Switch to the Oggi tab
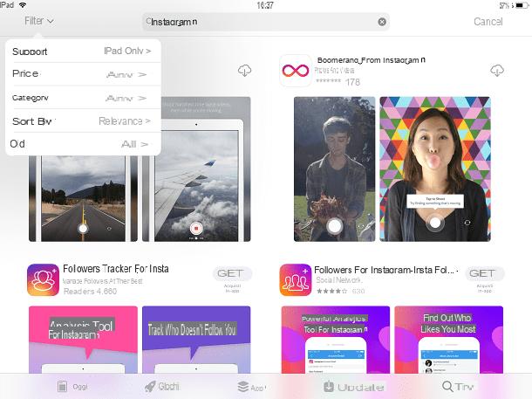 (72, 387)
